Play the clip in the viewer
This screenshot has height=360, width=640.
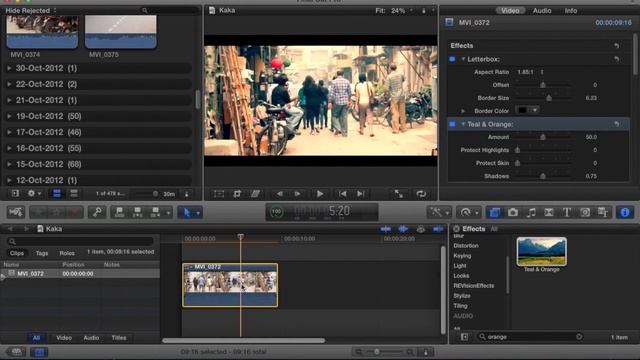[x=320, y=194]
